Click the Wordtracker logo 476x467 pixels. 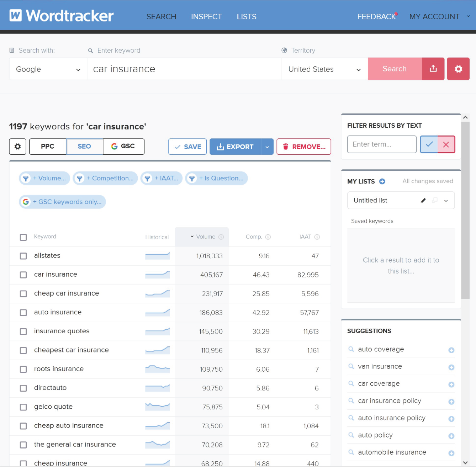[x=61, y=16]
